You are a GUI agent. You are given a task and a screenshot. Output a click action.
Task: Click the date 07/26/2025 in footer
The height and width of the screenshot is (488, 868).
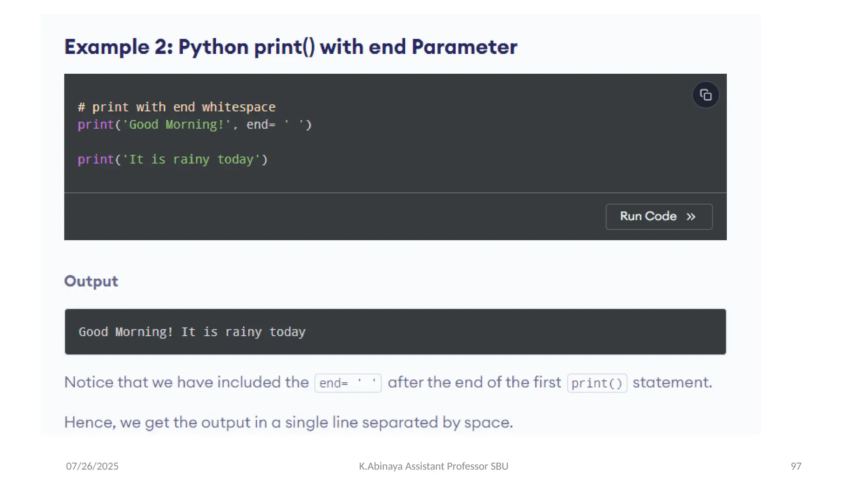[92, 466]
